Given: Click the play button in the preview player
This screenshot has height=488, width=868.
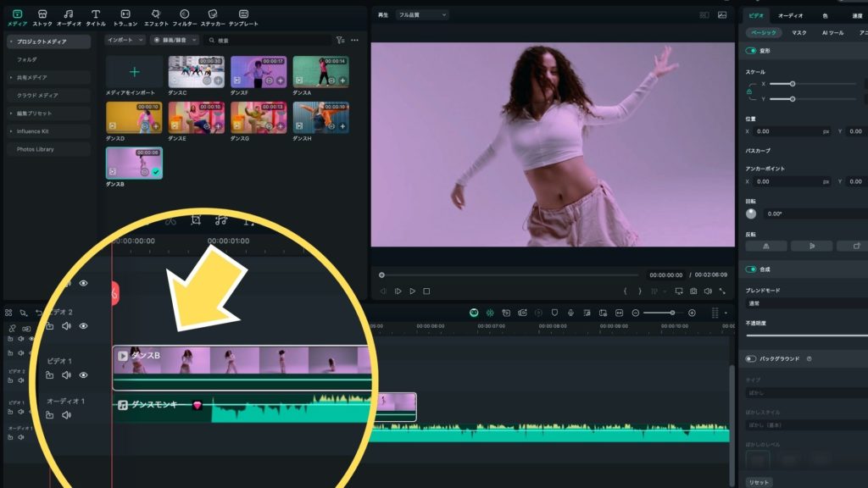Looking at the screenshot, I should (x=412, y=291).
